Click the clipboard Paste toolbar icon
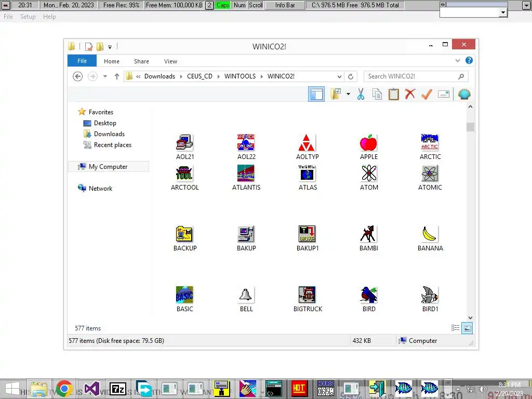 tap(394, 94)
